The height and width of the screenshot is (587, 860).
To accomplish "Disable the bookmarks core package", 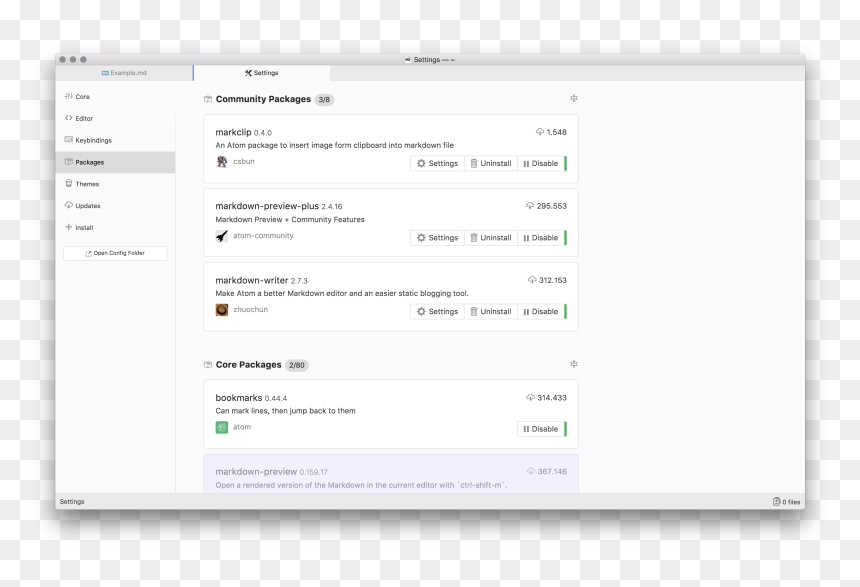I will tap(541, 429).
